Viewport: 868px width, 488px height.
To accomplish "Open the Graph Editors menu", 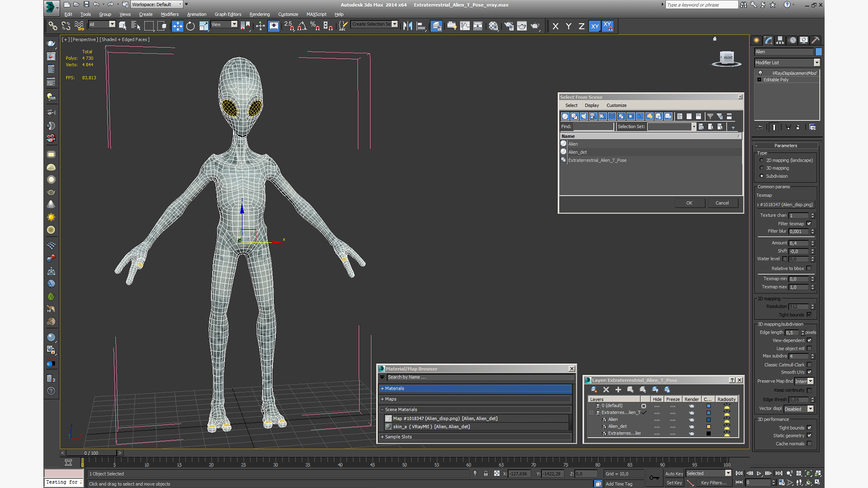I will [x=228, y=14].
